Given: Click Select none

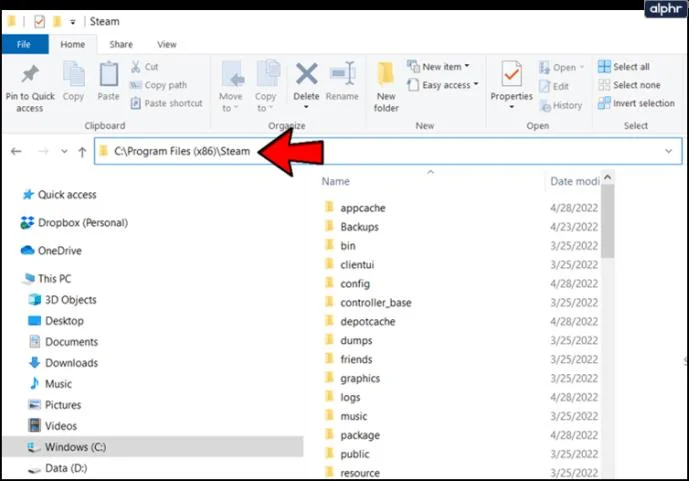Looking at the screenshot, I should pyautogui.click(x=629, y=85).
